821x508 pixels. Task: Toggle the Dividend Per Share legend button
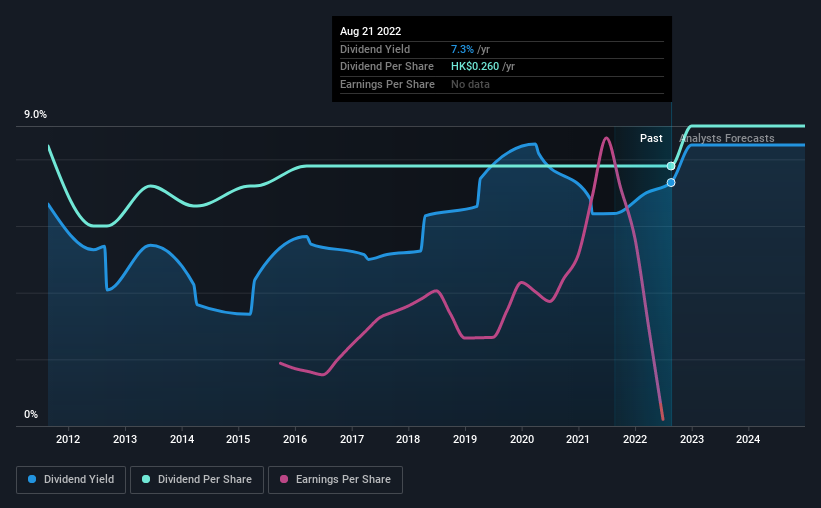(197, 480)
